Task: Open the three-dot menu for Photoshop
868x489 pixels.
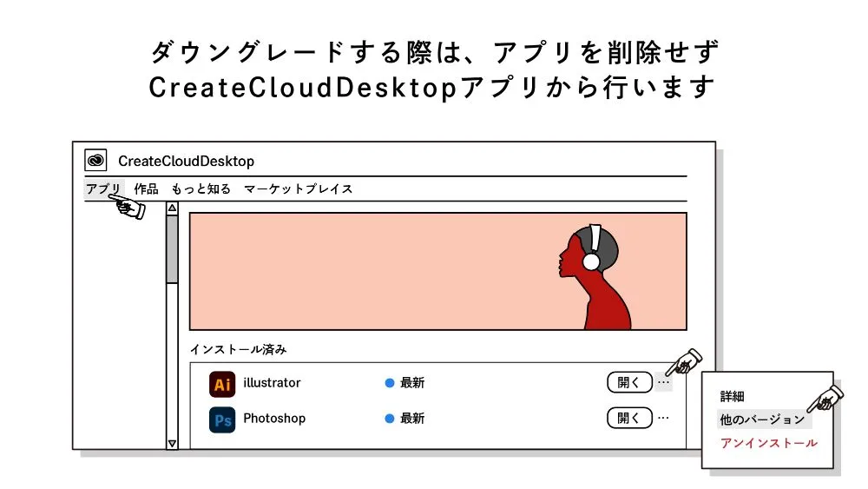Action: point(663,418)
